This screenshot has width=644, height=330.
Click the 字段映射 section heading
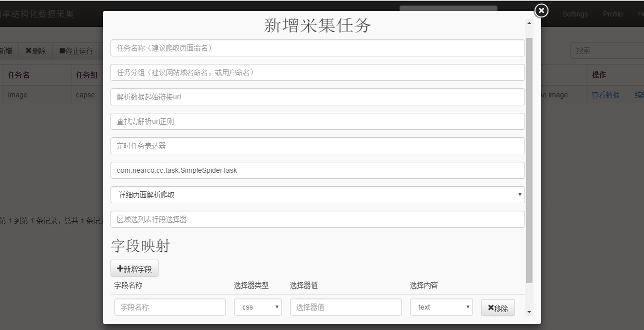pyautogui.click(x=140, y=246)
